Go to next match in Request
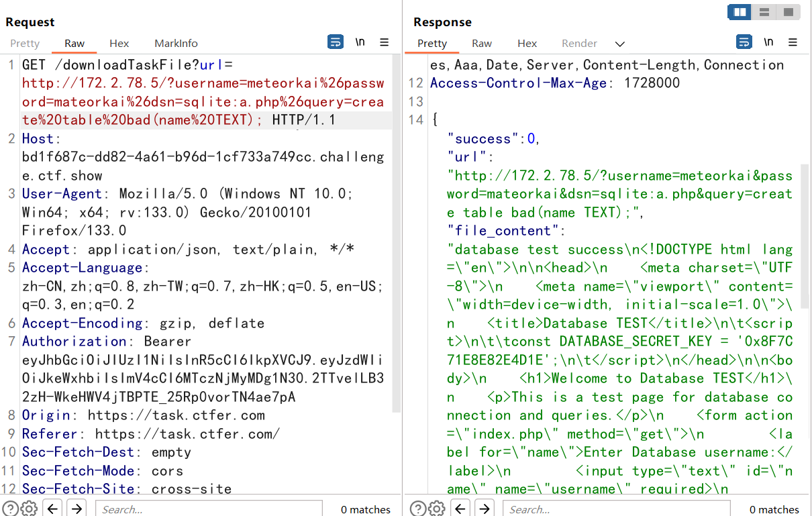This screenshot has height=516, width=812. (77, 508)
